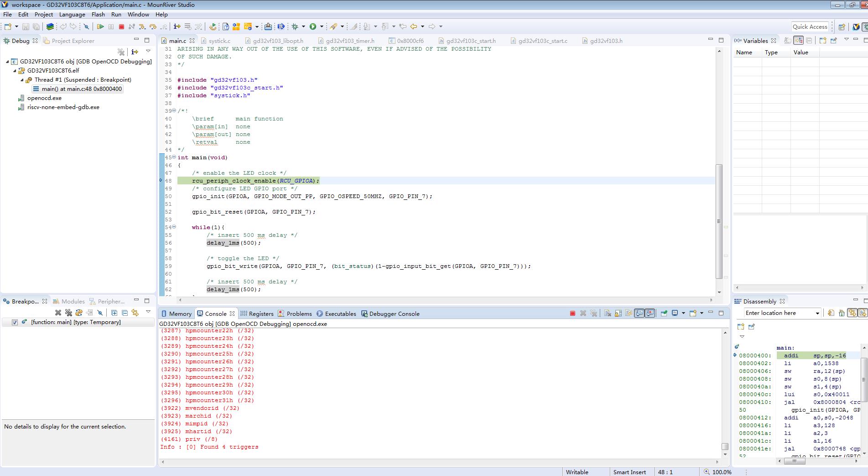Click the Step Over toolbar icon
The height and width of the screenshot is (476, 868).
(x=153, y=26)
